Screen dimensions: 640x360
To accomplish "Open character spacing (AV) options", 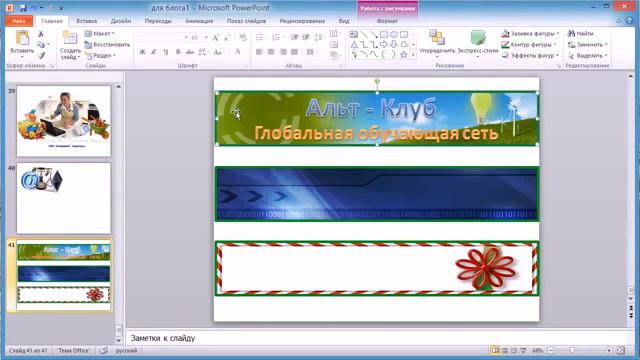I will coord(202,52).
